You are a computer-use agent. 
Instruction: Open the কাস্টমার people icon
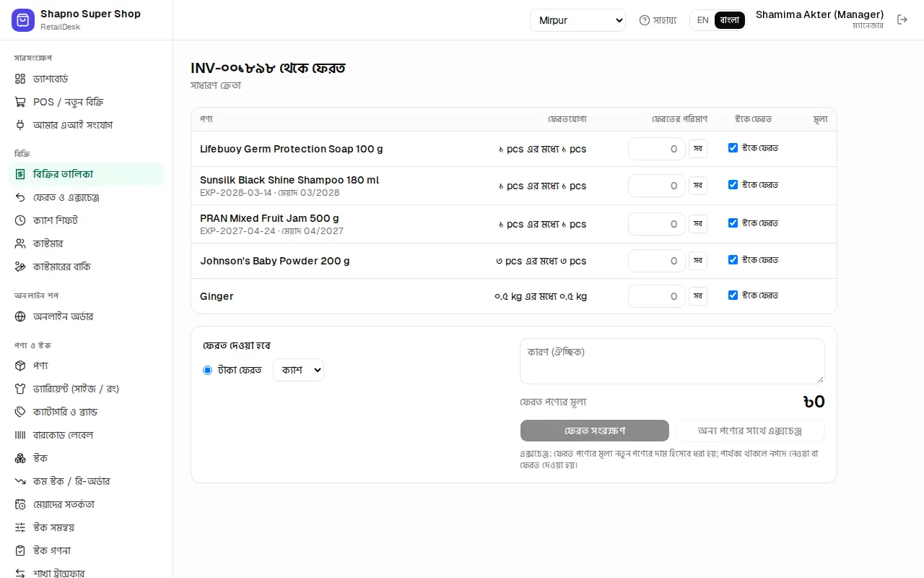20,243
